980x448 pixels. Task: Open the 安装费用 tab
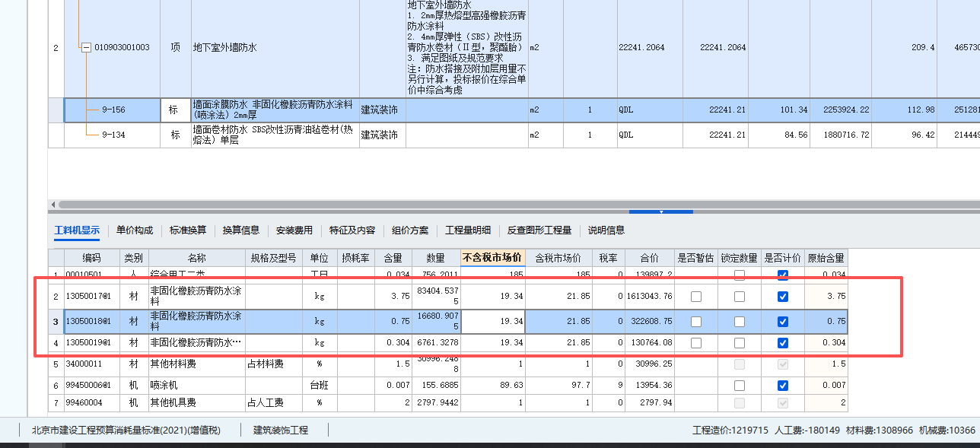(x=294, y=230)
